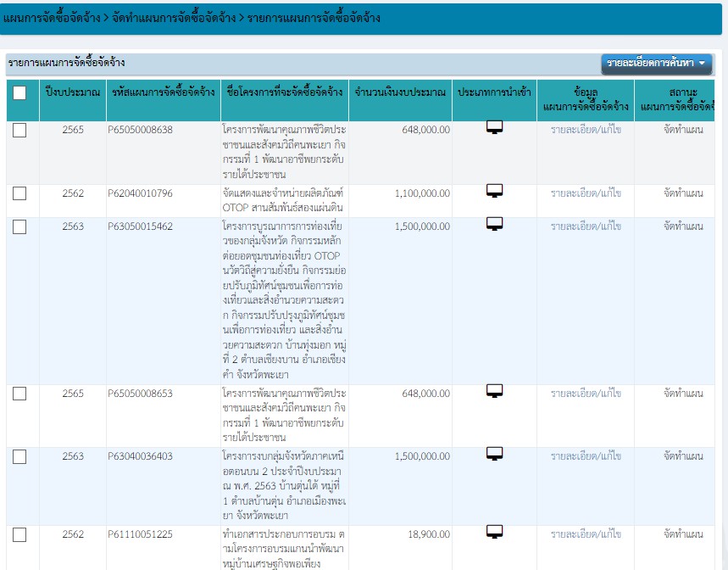The width and height of the screenshot is (728, 570).
Task: Click monitor icon for plan P63040036403
Action: 494,454
